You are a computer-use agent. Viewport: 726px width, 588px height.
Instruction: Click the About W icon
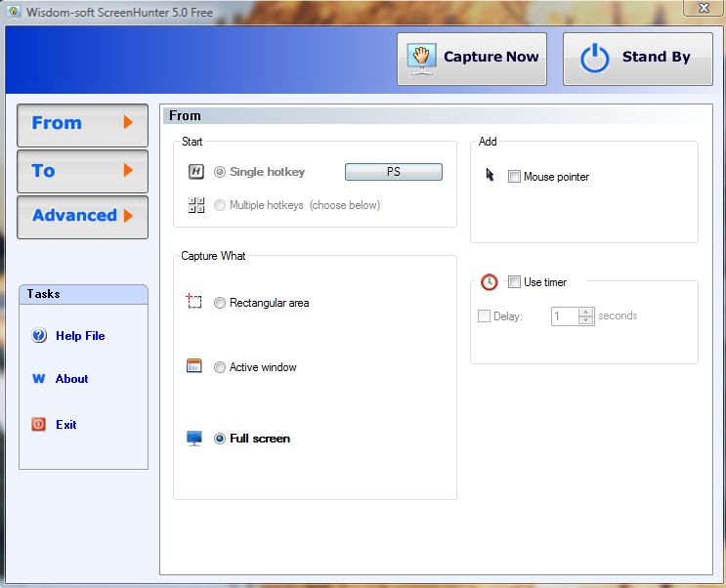(38, 379)
